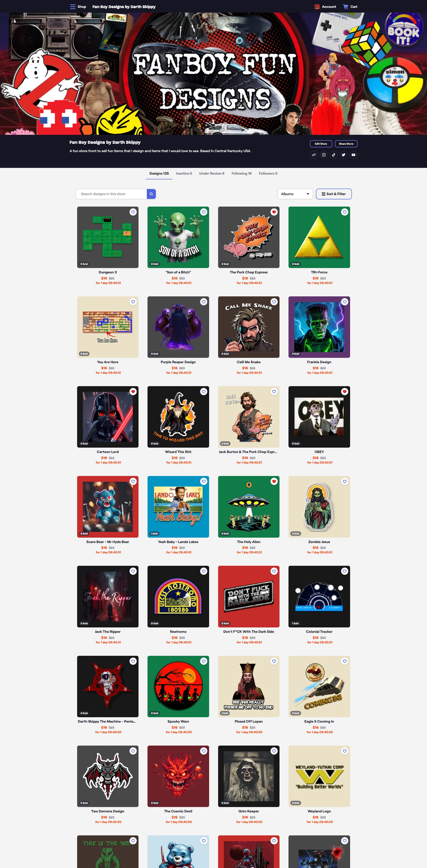Switch to the Following 16 tab
The height and width of the screenshot is (868, 427).
[x=242, y=174]
